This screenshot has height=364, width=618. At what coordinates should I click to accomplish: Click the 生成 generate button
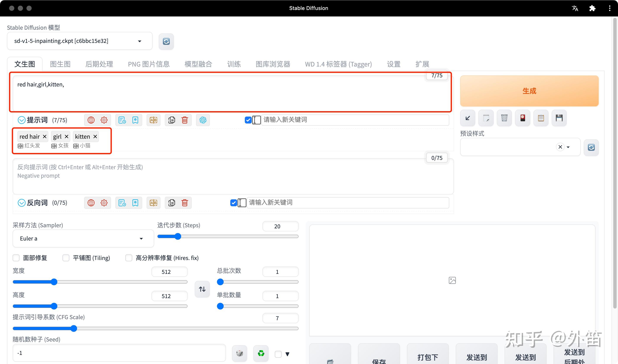529,91
